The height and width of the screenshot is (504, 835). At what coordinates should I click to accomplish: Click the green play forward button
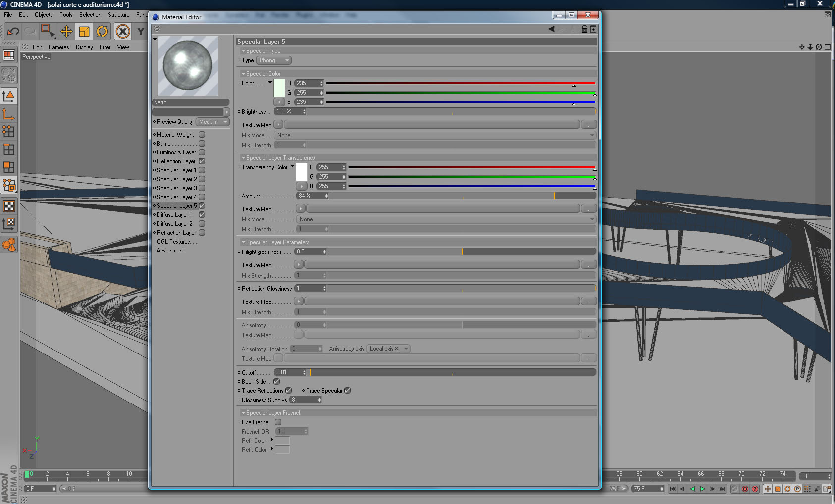(x=702, y=489)
